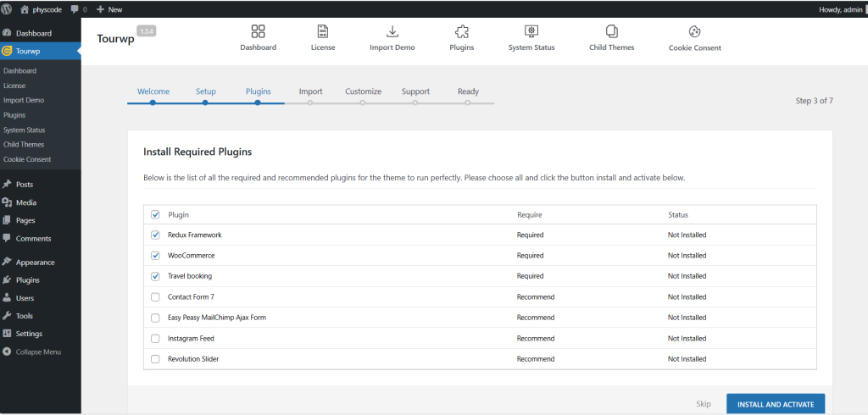
Task: Uncheck the Travel booking checkbox
Action: click(x=156, y=276)
